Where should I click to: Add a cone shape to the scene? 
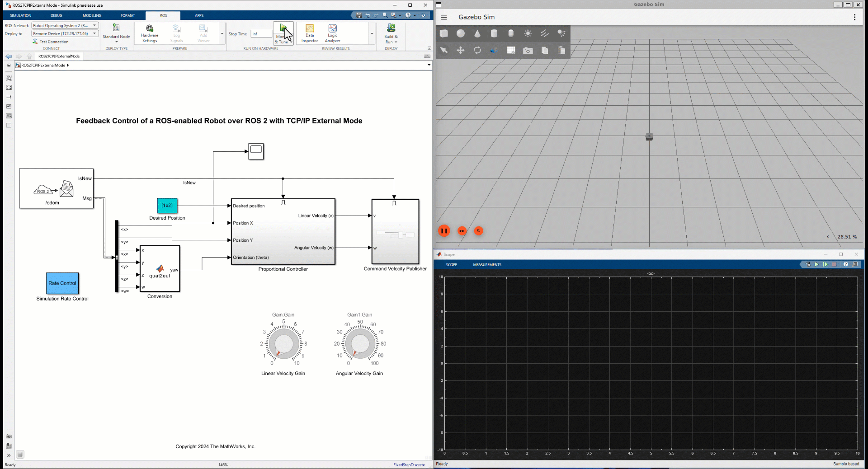point(477,33)
